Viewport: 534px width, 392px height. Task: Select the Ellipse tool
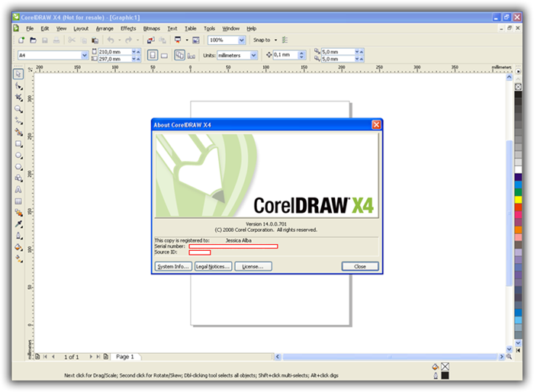click(18, 156)
